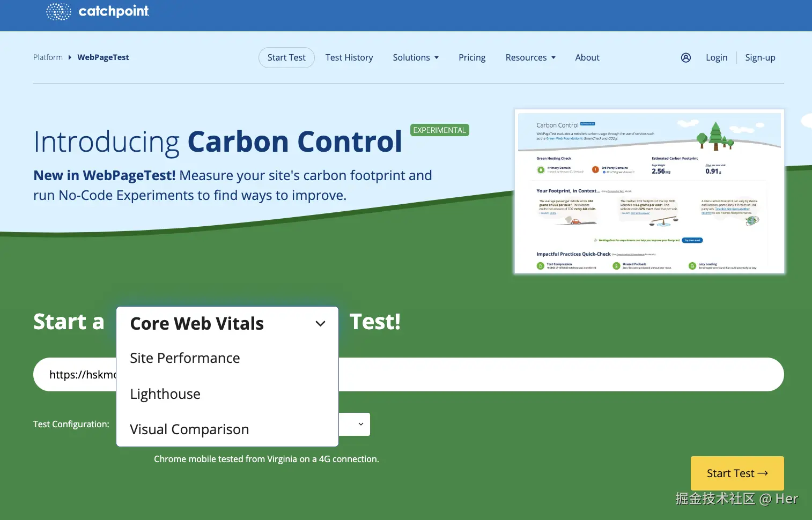Open the Platform breadcrumb link
Screen dimensions: 812x520
click(x=48, y=57)
